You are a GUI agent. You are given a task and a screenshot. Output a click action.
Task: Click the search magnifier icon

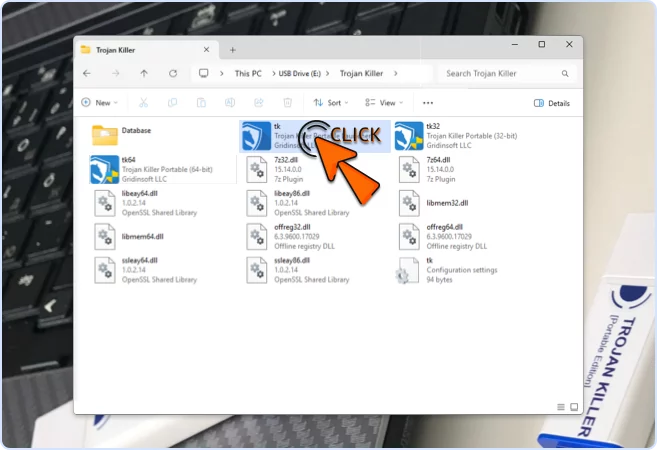coord(565,74)
